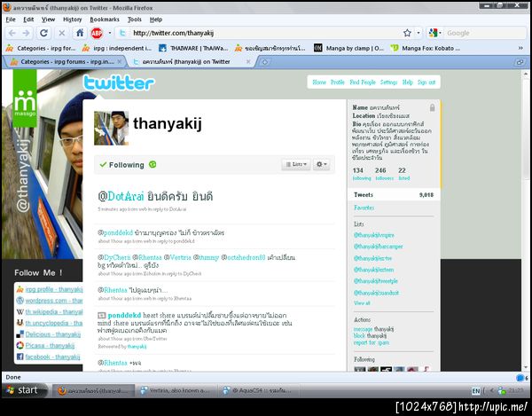View the 246 followers count
The height and width of the screenshot is (416, 532).
click(x=385, y=173)
